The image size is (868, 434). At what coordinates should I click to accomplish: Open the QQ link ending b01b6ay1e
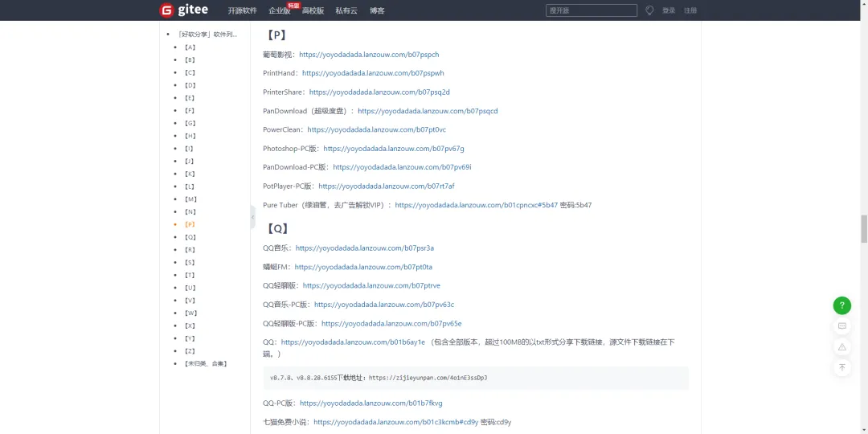353,342
